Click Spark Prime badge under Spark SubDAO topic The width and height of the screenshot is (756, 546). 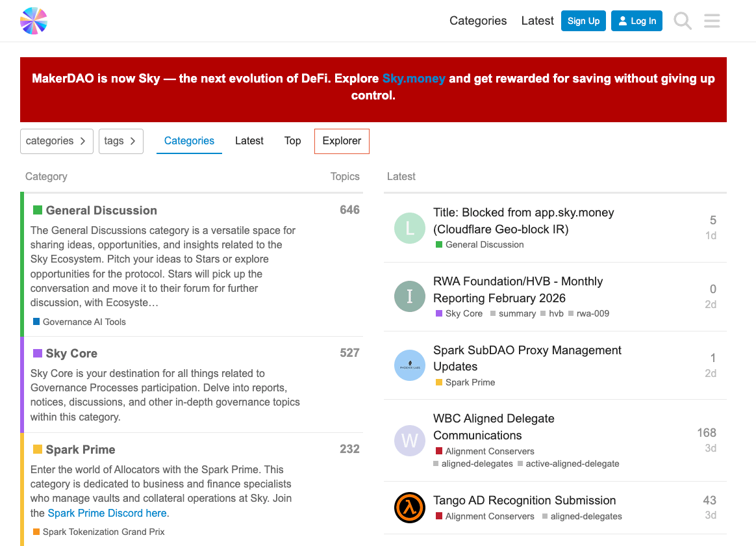point(465,382)
